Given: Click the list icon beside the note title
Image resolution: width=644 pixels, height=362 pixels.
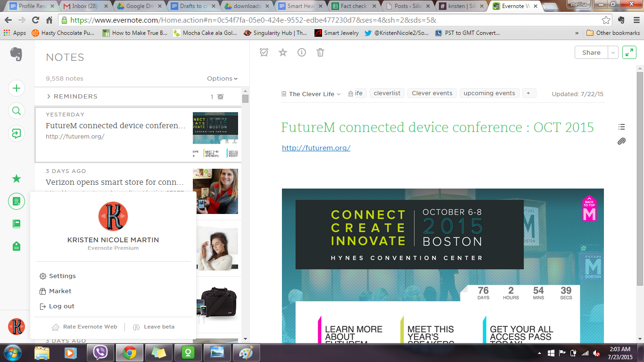Looking at the screenshot, I should coord(621,127).
